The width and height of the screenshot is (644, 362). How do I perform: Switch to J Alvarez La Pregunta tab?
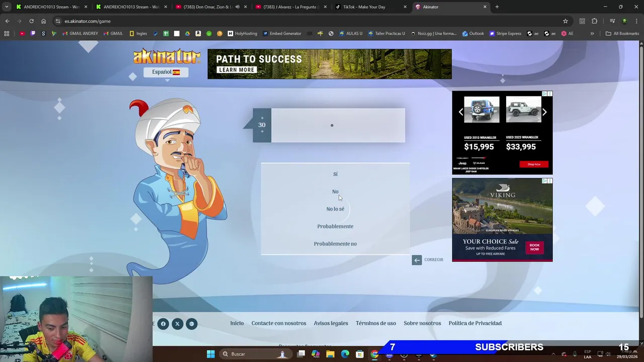(291, 7)
